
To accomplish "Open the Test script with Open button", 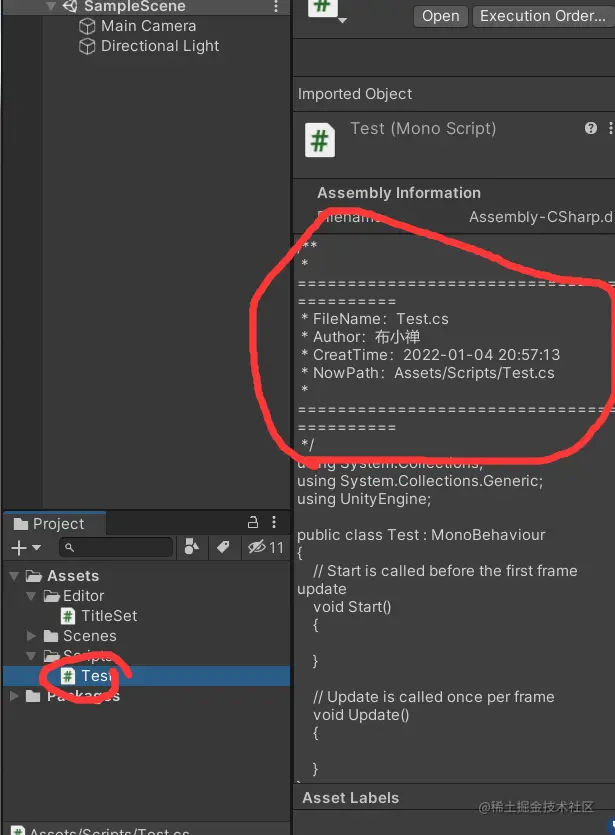I will coord(440,16).
